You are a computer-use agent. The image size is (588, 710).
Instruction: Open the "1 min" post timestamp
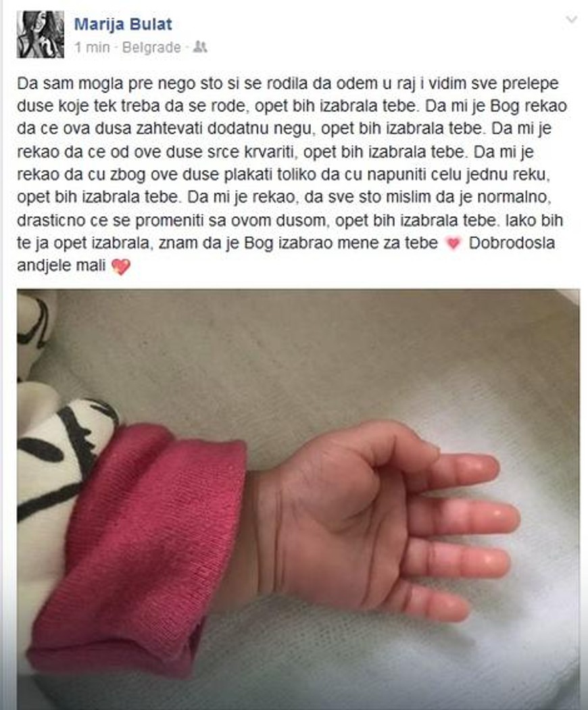pos(93,47)
